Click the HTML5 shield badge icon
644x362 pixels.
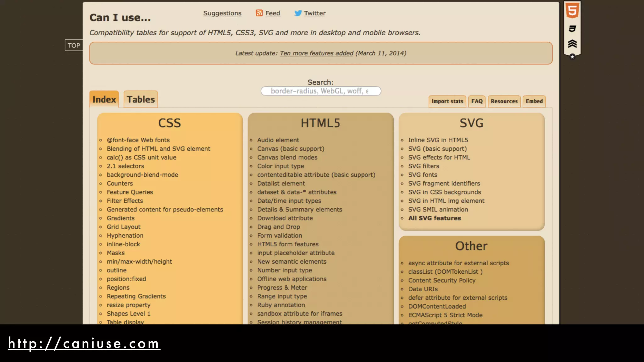tap(572, 10)
